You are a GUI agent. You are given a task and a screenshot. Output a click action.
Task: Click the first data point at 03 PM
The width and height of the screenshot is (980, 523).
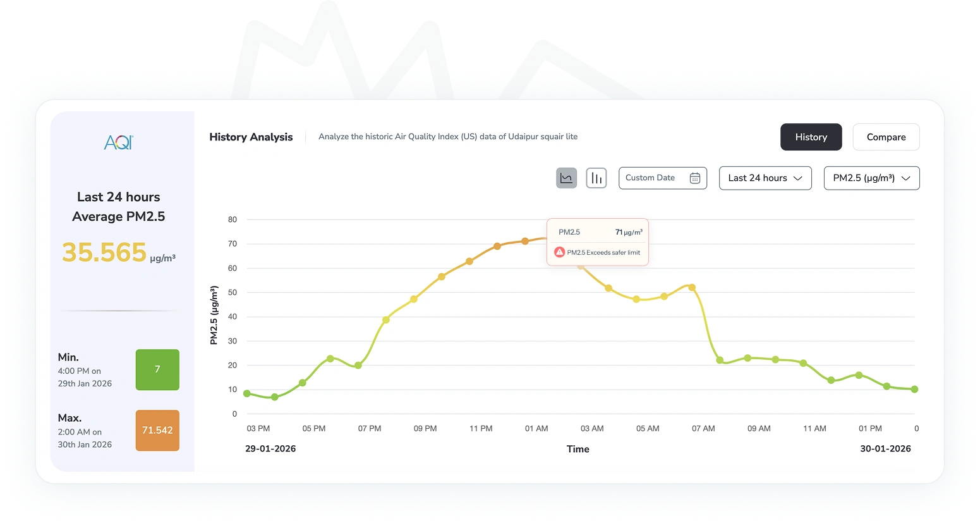247,393
